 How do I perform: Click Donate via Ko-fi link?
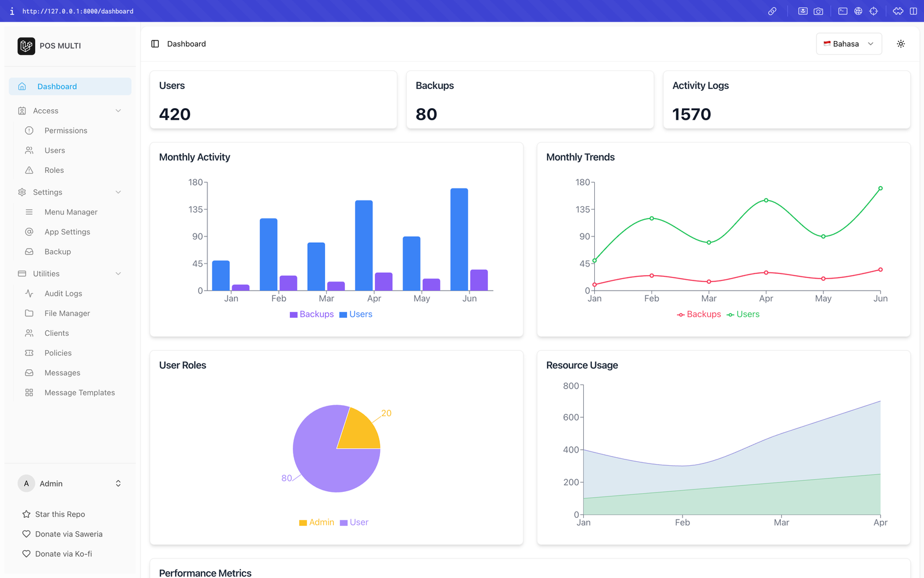pyautogui.click(x=63, y=554)
